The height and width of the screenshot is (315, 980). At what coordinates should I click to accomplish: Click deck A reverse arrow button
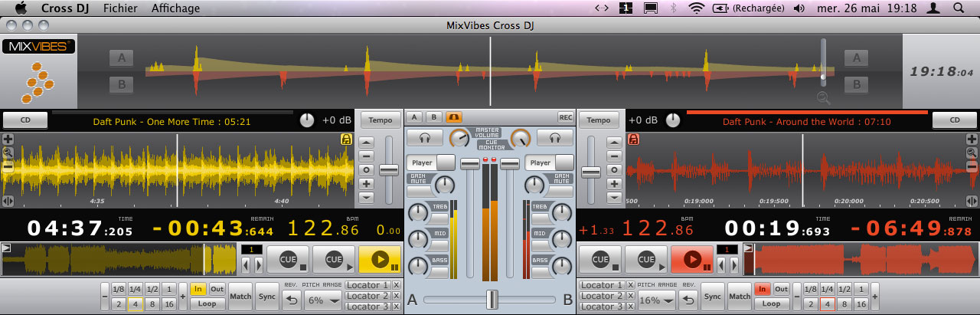(291, 300)
